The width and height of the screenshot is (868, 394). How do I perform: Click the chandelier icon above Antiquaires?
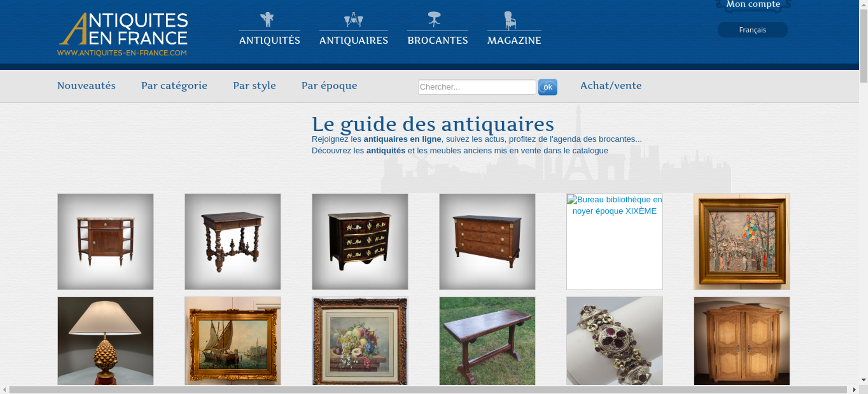(x=353, y=20)
